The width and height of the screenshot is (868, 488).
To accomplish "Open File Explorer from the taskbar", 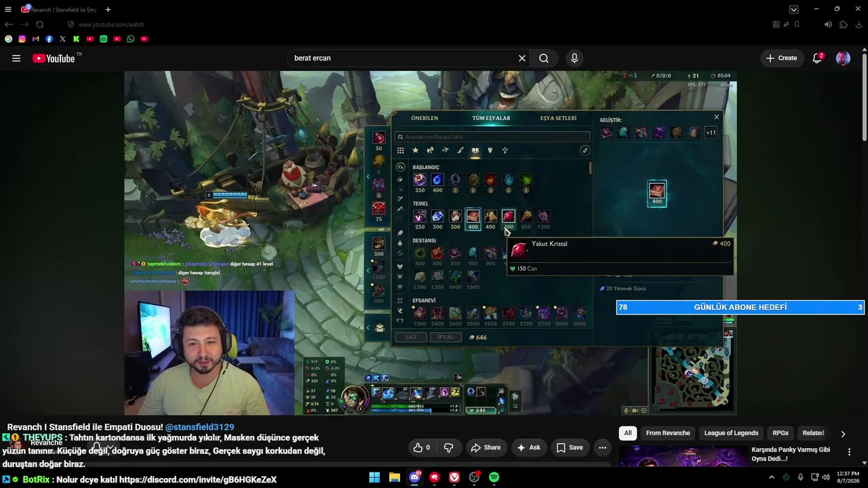I will pyautogui.click(x=394, y=477).
